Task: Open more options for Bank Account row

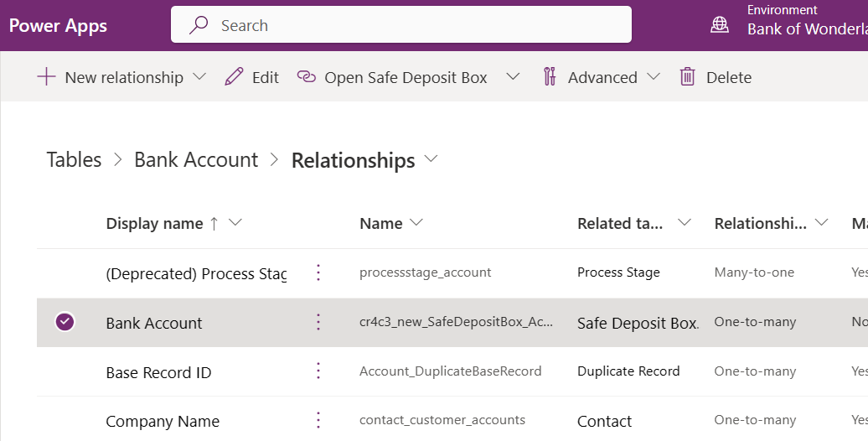Action: (318, 322)
